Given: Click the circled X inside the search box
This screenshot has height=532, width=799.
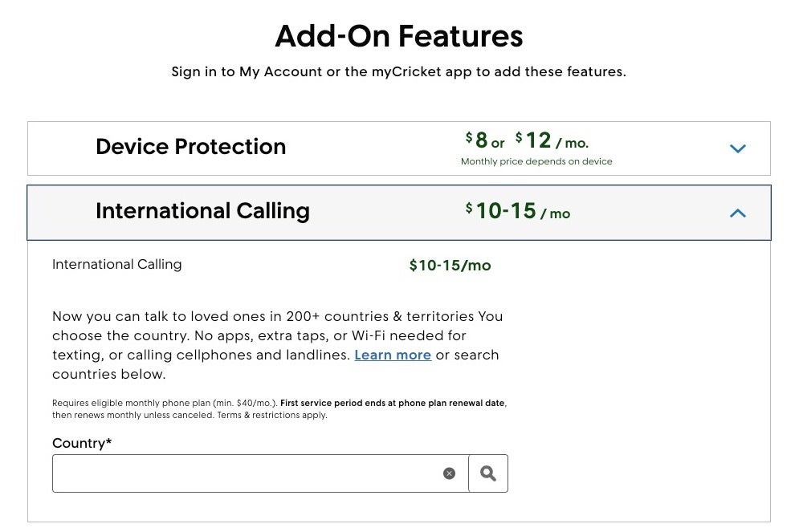Looking at the screenshot, I should [x=449, y=473].
